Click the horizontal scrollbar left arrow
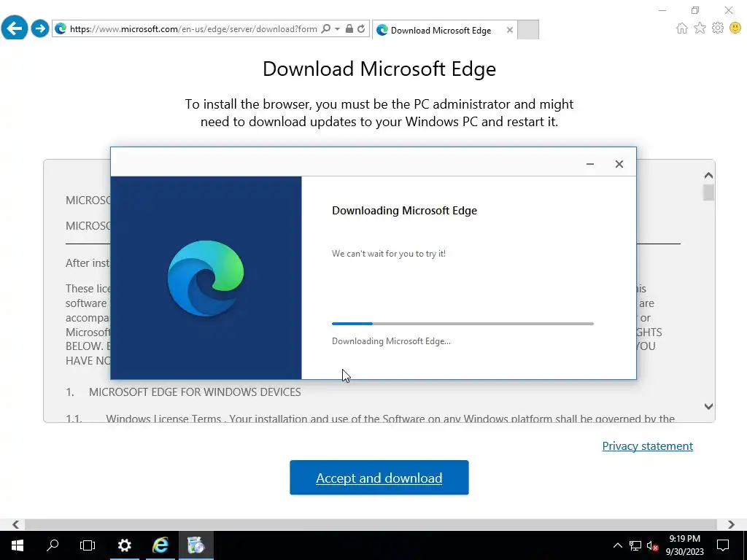The height and width of the screenshot is (560, 747). (x=16, y=524)
